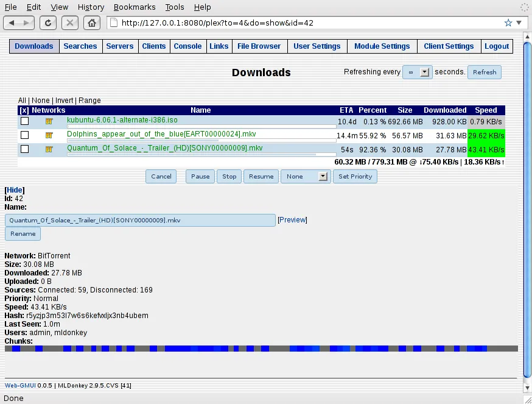The height and width of the screenshot is (404, 532).
Task: Click the BitTorrent icon beside Dolphins_appear_out_of_the_blue
Action: pyautogui.click(x=49, y=135)
